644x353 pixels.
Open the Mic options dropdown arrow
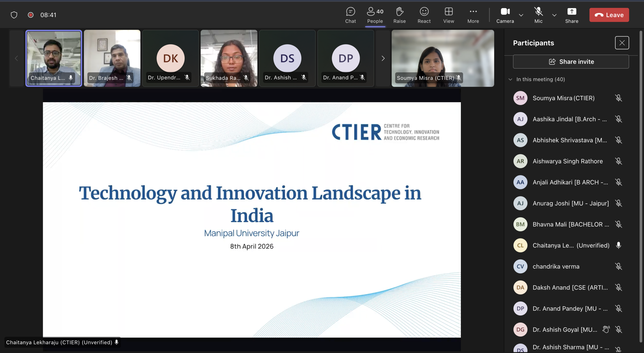click(554, 15)
